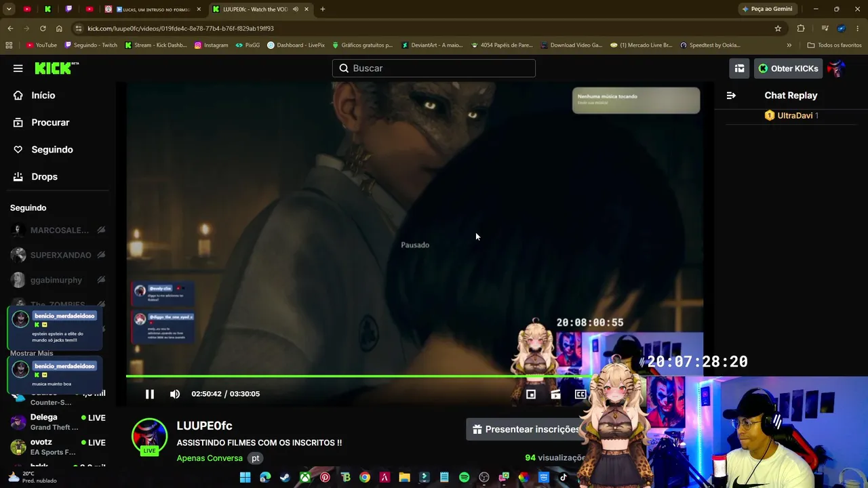Open Delega live channel in sidebar
868x488 pixels.
point(58,422)
